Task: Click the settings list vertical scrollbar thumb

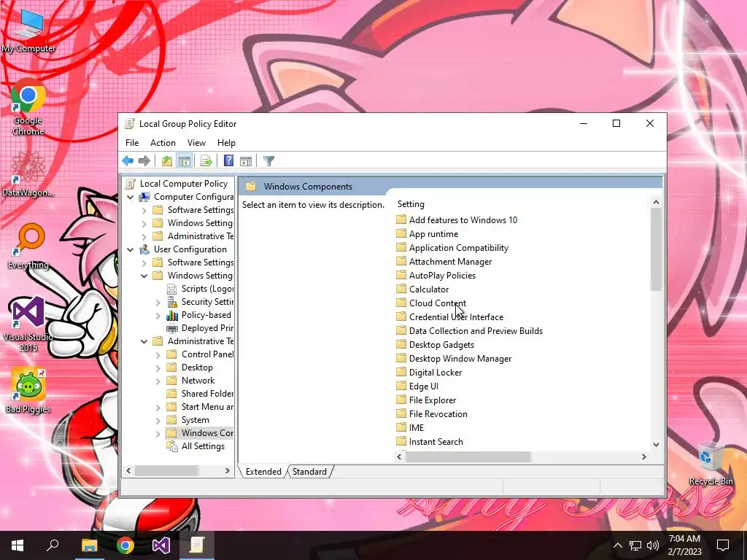Action: click(656, 249)
